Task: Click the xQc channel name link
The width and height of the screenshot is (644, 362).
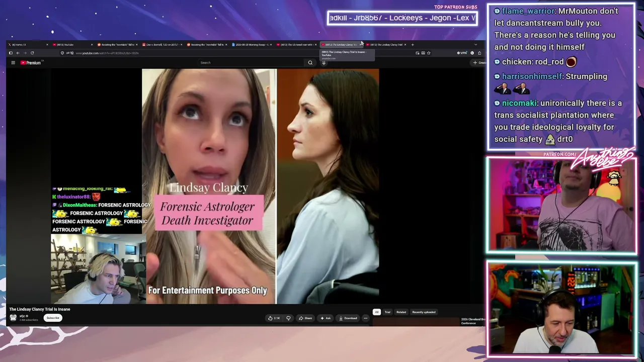Action: pyautogui.click(x=23, y=316)
